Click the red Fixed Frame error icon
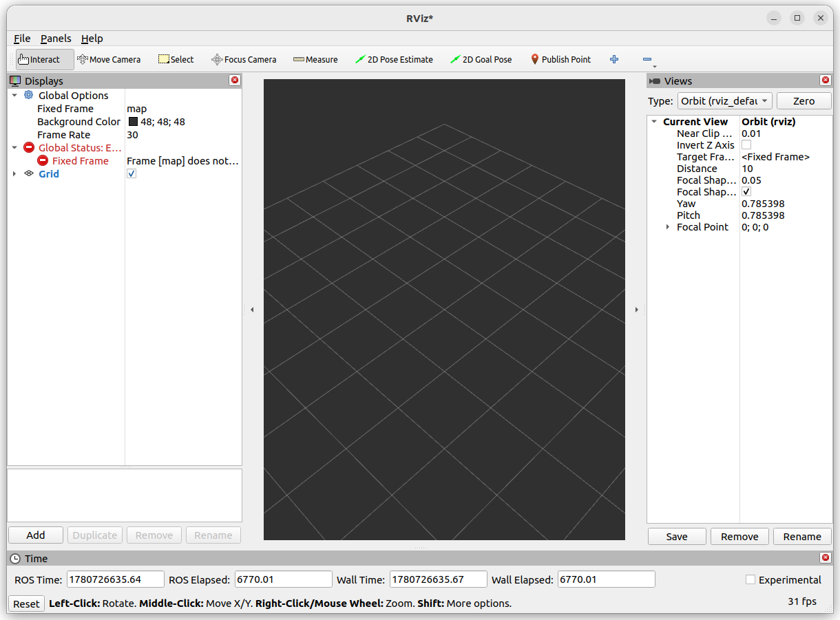Viewport: 840px width, 620px height. 43,160
